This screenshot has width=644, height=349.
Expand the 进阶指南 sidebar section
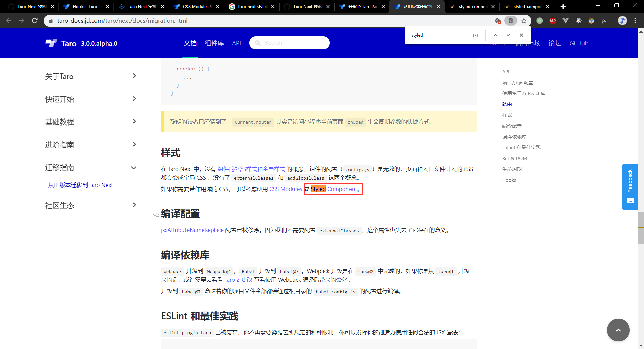pyautogui.click(x=134, y=144)
